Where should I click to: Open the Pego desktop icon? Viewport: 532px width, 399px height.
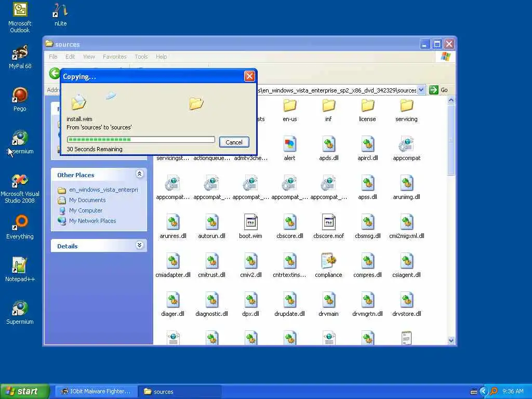20,100
